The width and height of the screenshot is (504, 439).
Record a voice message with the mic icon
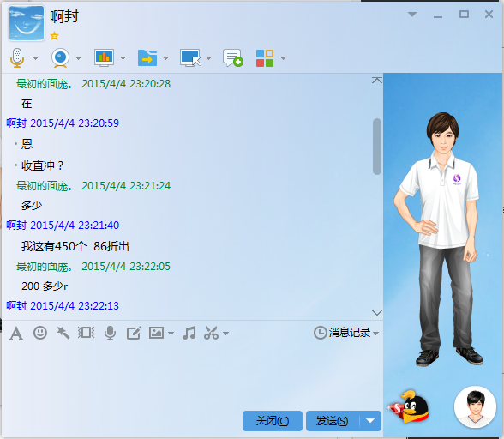pyautogui.click(x=110, y=333)
